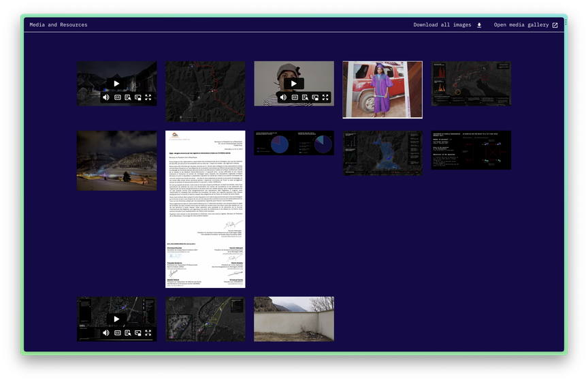Open the satellite map with yellow road lines
Image resolution: width=588 pixels, height=382 pixels.
tap(206, 319)
